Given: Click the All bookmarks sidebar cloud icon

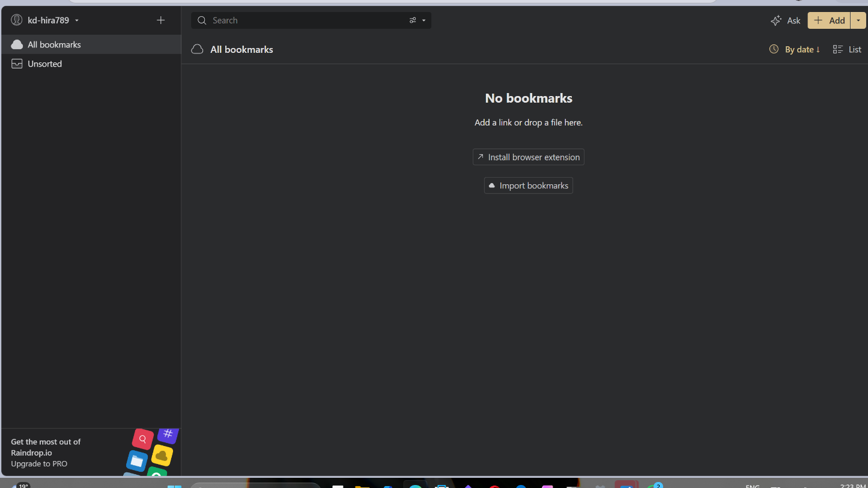Looking at the screenshot, I should tap(17, 44).
